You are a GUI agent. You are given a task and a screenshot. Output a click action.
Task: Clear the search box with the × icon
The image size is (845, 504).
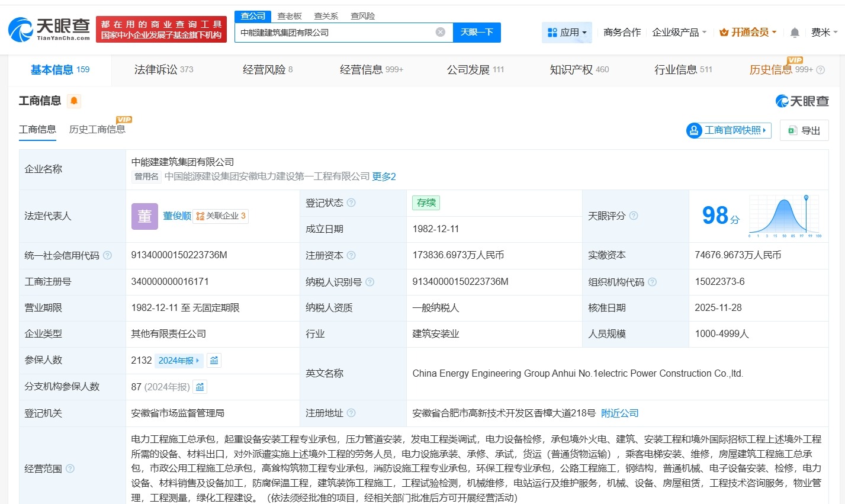(x=440, y=33)
